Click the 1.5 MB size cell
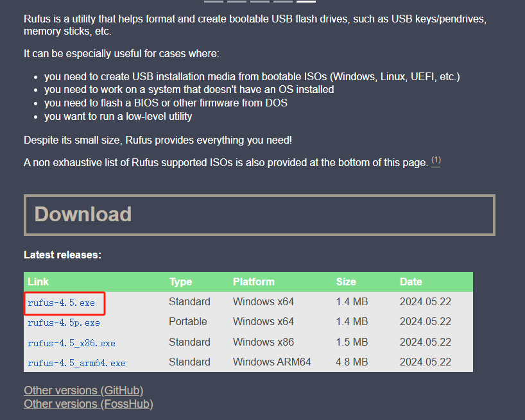 [x=352, y=342]
